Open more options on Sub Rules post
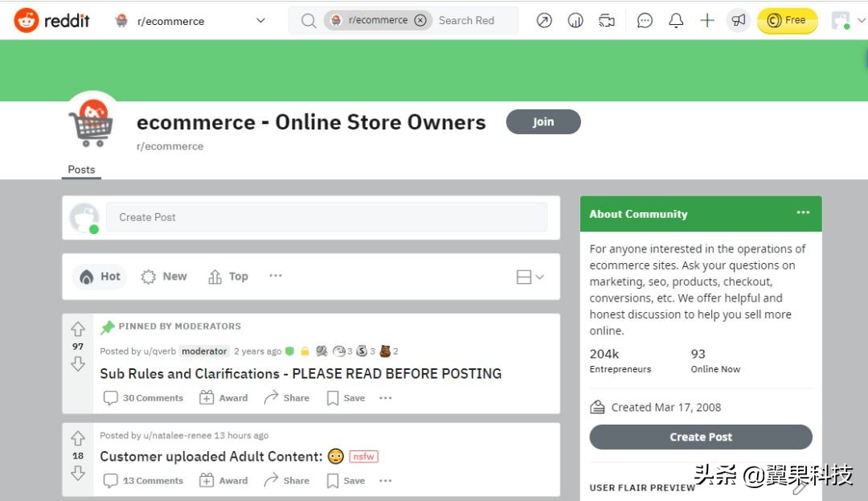This screenshot has height=501, width=868. click(x=385, y=398)
